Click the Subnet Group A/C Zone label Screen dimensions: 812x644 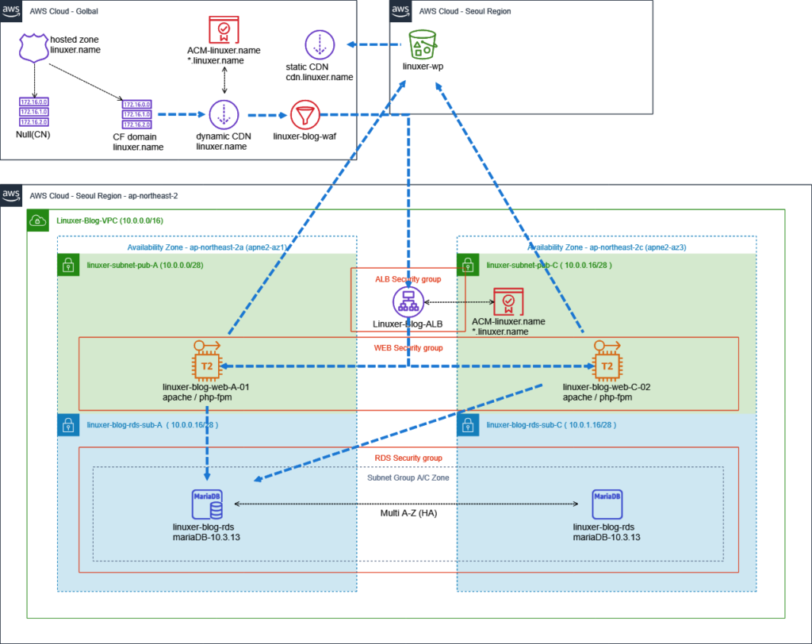(408, 477)
